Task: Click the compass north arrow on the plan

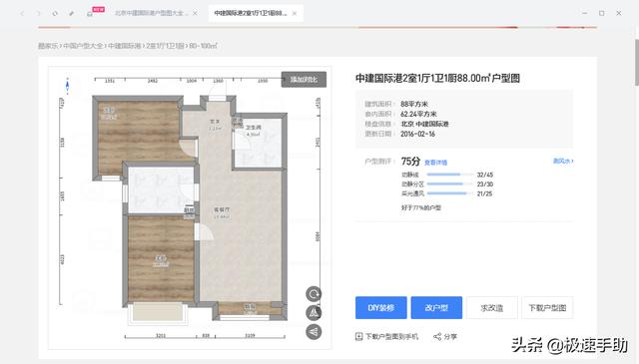Action: (x=67, y=86)
